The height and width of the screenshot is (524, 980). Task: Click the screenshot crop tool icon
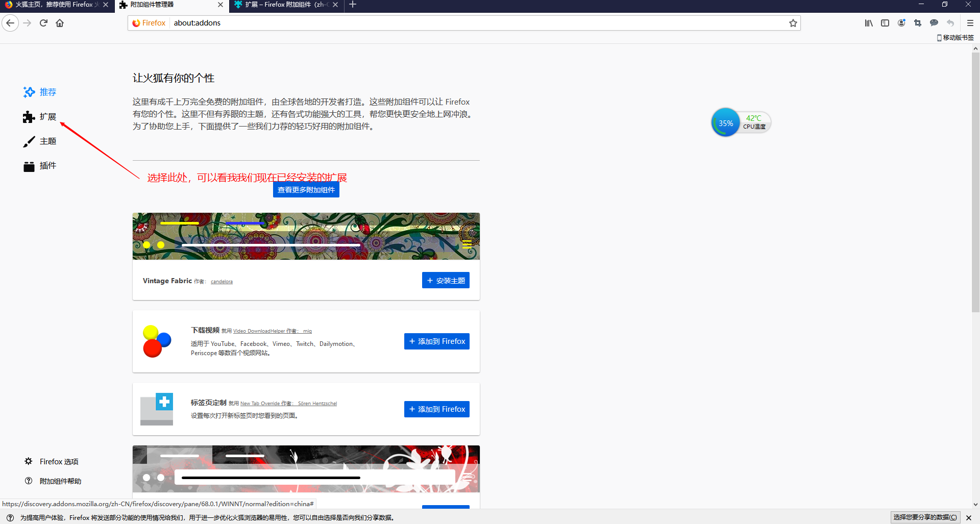point(918,23)
